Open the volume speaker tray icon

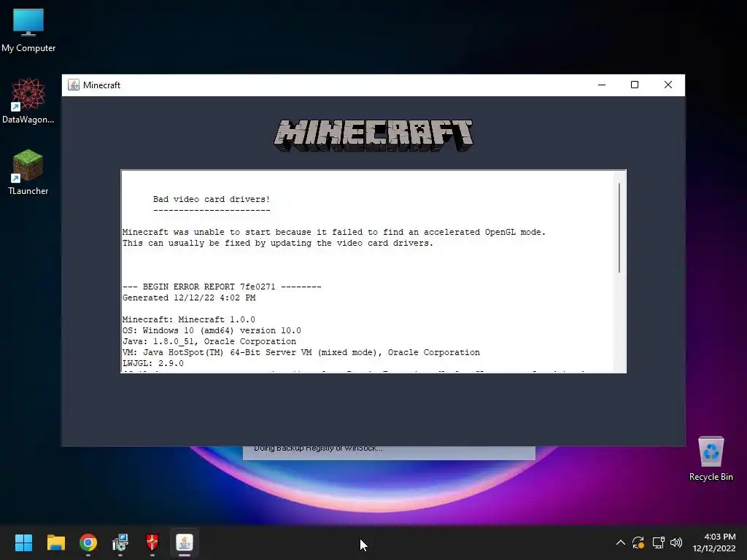click(x=676, y=542)
